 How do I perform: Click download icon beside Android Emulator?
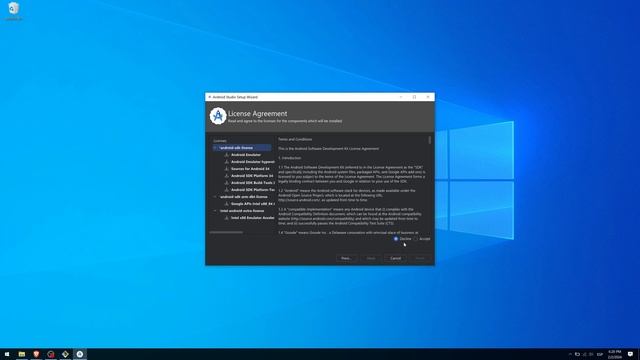click(227, 155)
